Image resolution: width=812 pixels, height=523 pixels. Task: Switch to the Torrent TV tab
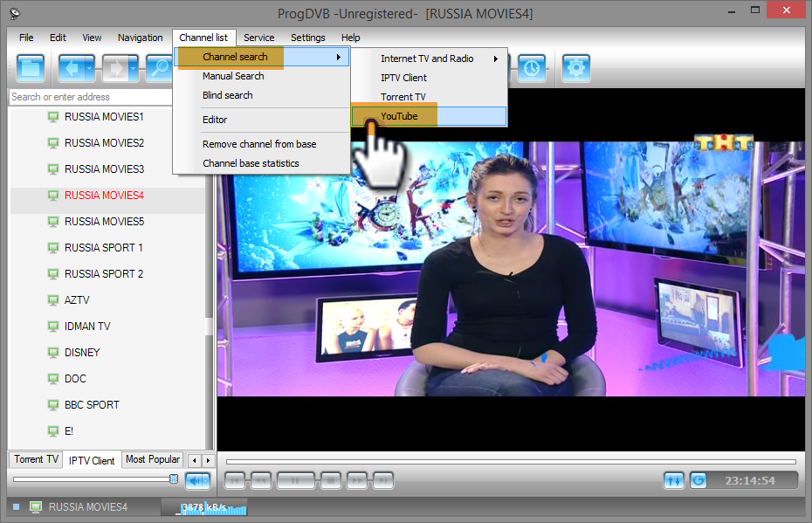[x=36, y=459]
